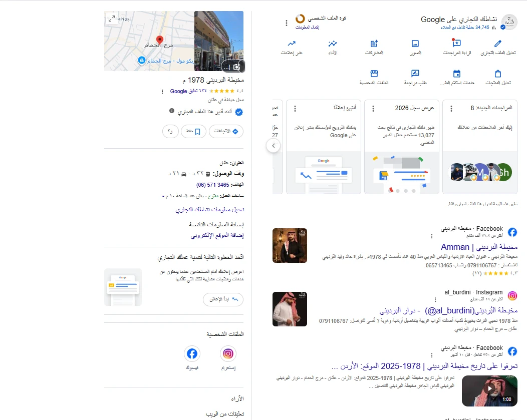Click the 34,745 customer interactions link
This screenshot has height=420, width=527.
click(465, 28)
